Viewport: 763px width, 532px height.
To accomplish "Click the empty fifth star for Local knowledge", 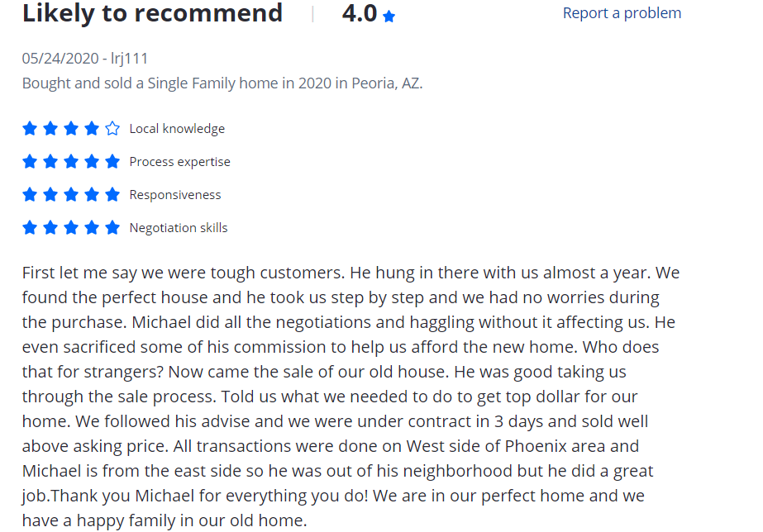I will (x=112, y=128).
